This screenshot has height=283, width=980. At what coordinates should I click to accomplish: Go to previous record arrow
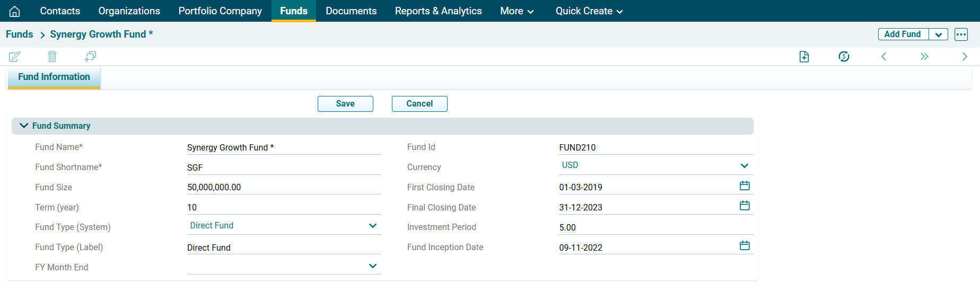[883, 57]
